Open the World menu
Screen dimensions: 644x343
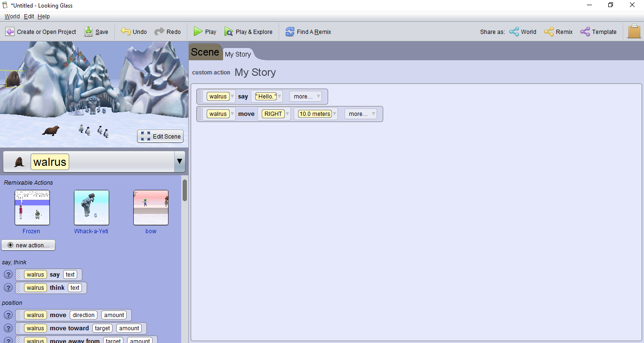(x=12, y=16)
